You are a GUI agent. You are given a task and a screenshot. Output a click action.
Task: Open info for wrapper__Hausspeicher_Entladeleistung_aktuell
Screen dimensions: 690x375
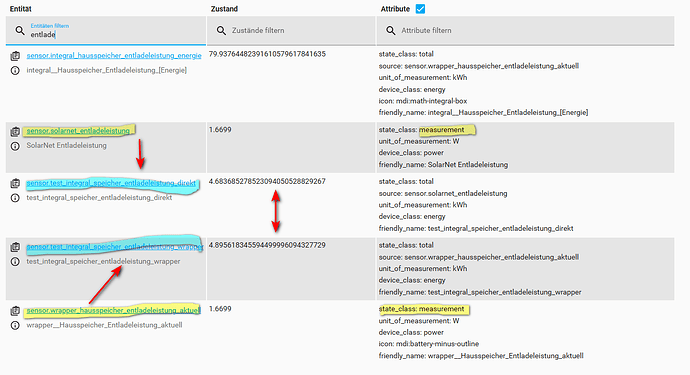point(15,325)
